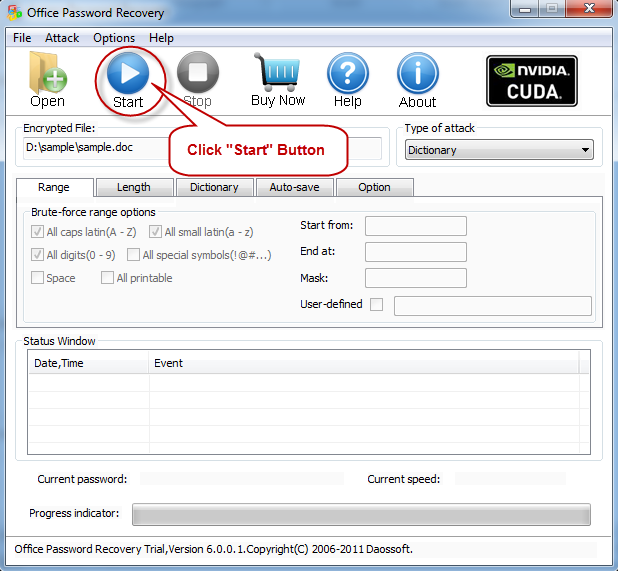Click the Mask input field
Viewport: 618px width, 571px height.
[x=416, y=278]
